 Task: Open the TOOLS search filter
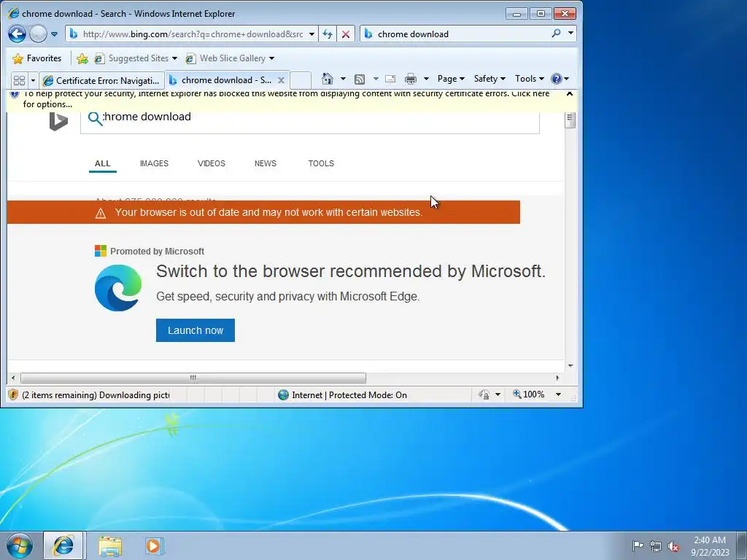(x=321, y=163)
